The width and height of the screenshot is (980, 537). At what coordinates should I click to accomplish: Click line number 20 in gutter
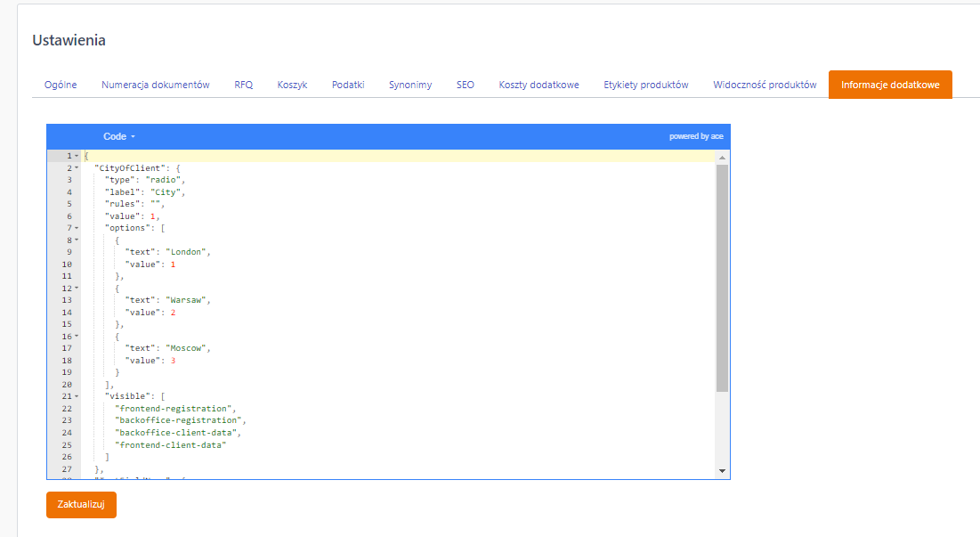[x=67, y=385]
